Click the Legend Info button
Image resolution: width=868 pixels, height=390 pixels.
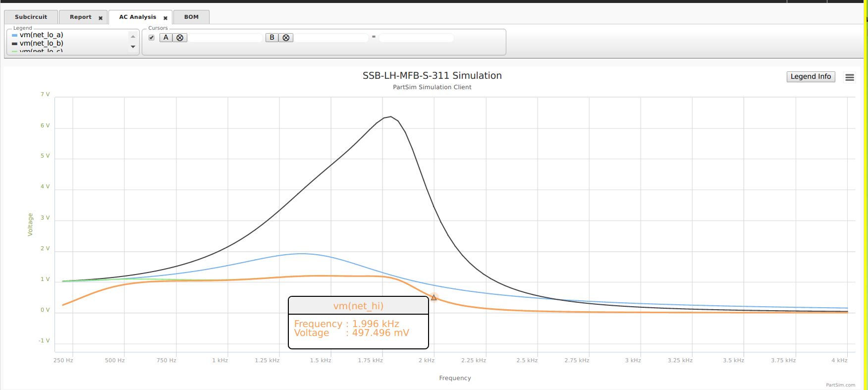pyautogui.click(x=811, y=76)
